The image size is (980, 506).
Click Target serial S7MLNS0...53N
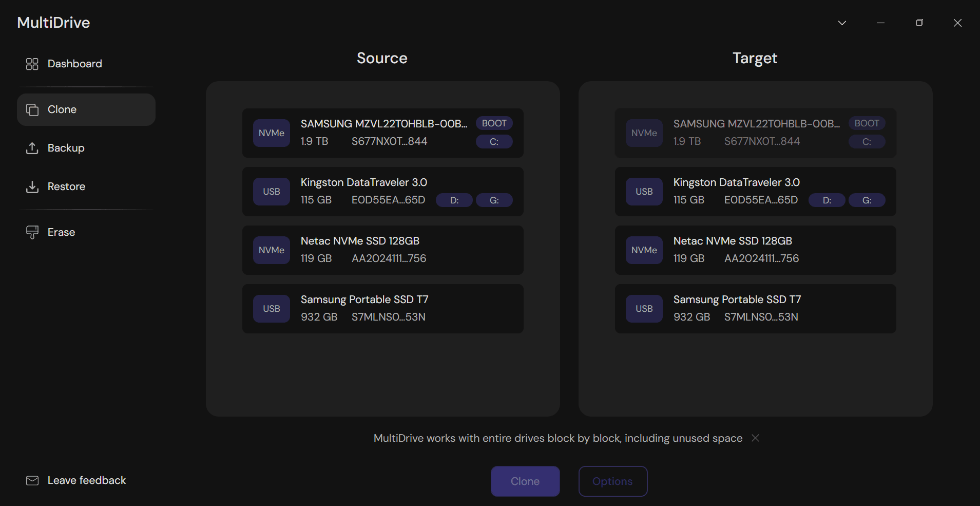(761, 317)
